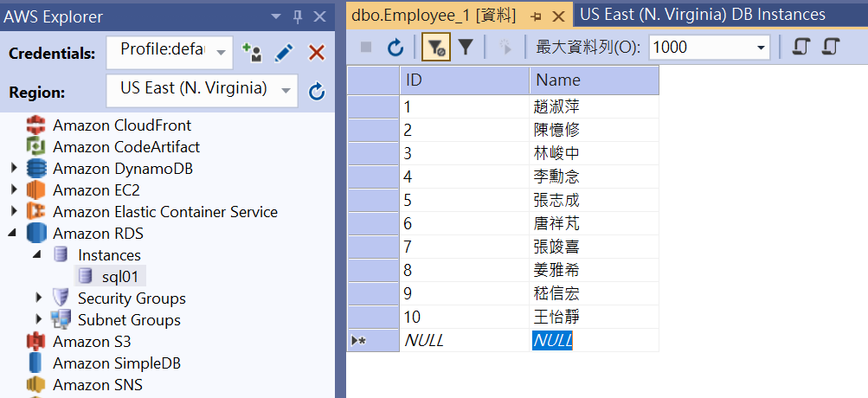Viewport: 868px width, 398px height.
Task: Click the Name column header
Action: coord(594,80)
